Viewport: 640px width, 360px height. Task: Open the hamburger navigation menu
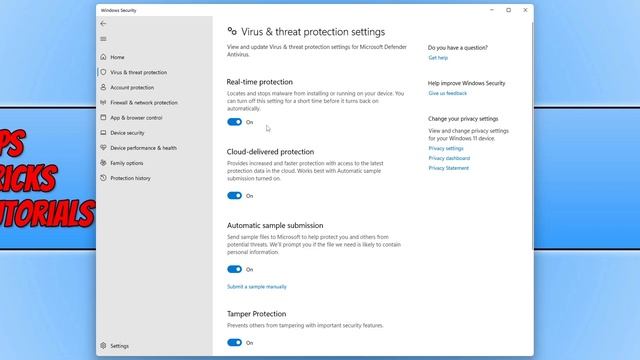[x=103, y=39]
